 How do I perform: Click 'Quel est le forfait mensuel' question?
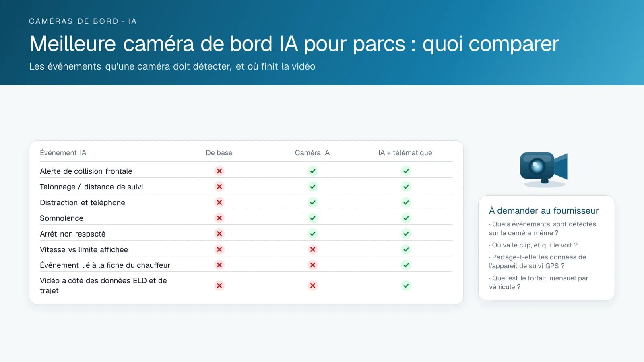[539, 282]
